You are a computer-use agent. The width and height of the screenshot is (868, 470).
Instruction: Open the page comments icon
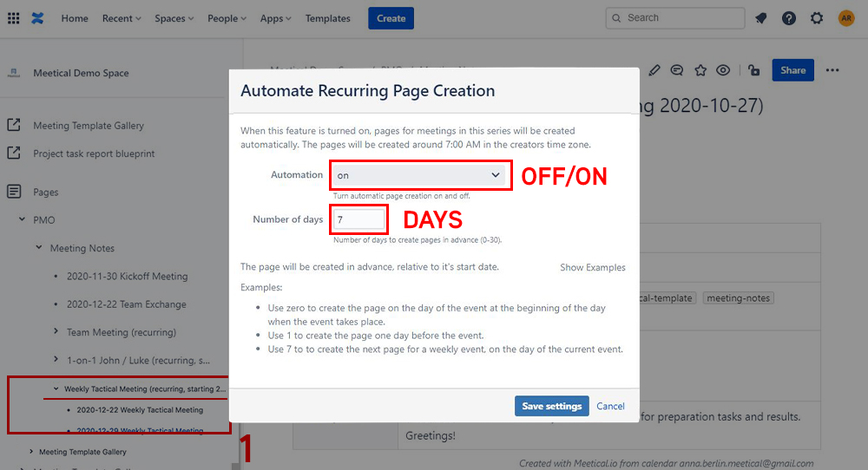[x=676, y=70]
